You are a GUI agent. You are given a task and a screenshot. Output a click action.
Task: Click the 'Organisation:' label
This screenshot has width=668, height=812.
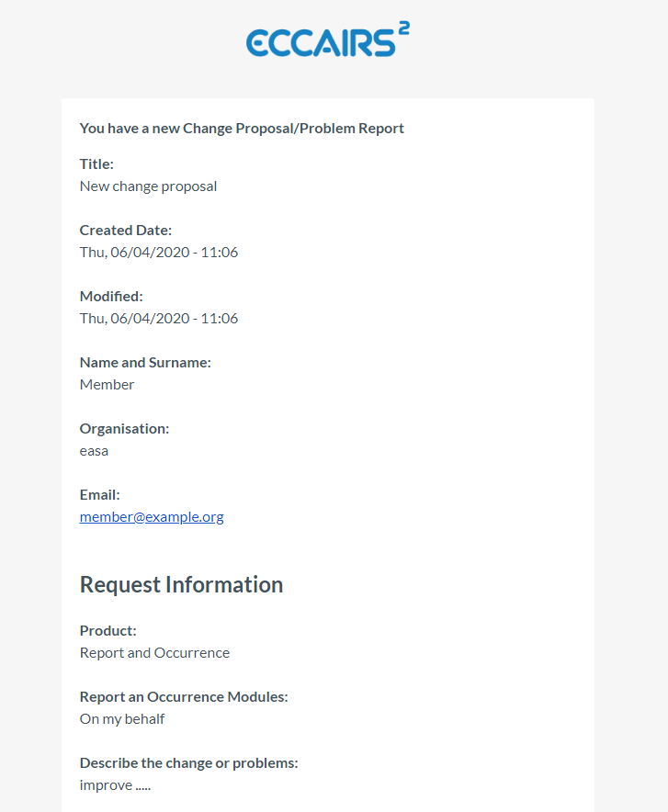(124, 429)
